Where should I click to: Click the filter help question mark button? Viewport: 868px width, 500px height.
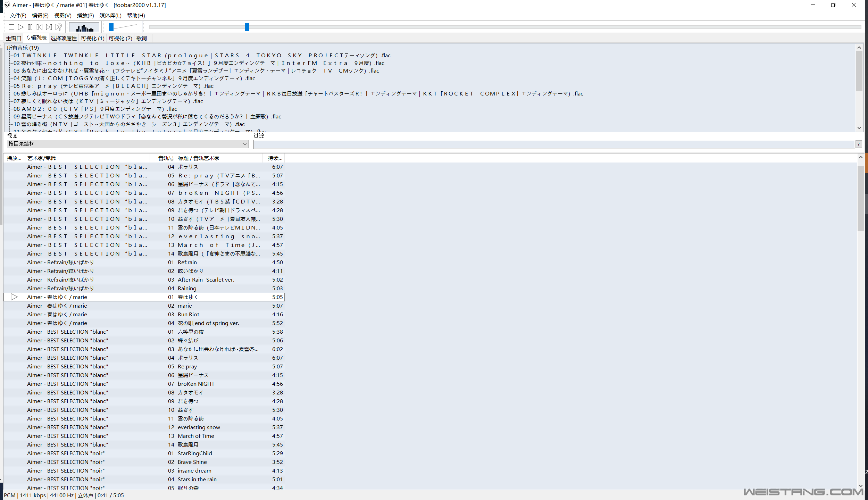point(858,144)
